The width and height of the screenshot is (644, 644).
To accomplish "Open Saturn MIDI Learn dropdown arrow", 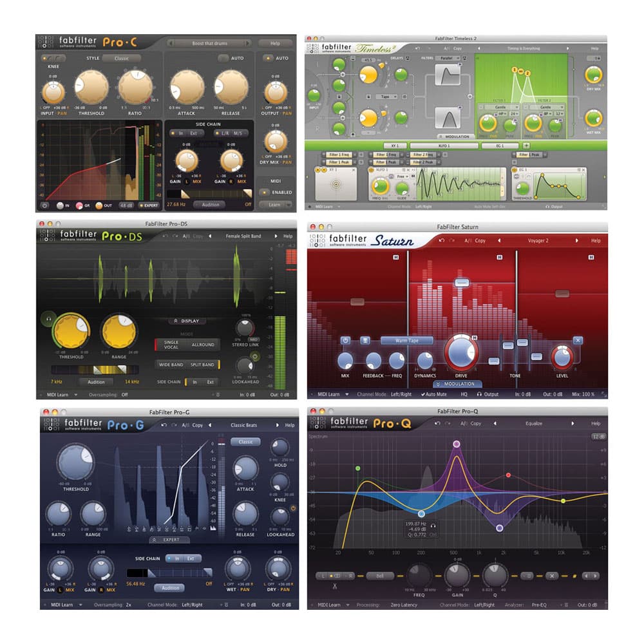I will click(347, 394).
